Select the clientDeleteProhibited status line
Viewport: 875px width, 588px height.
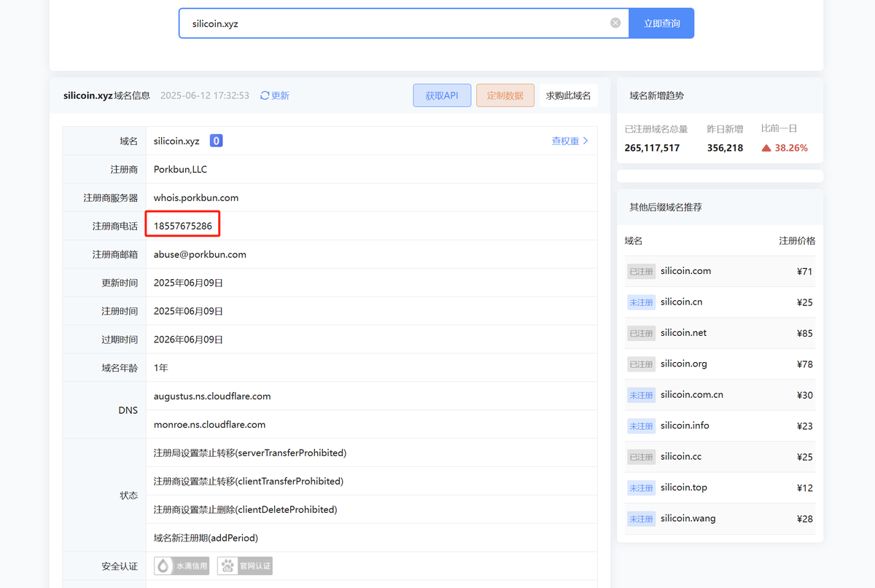click(x=246, y=510)
